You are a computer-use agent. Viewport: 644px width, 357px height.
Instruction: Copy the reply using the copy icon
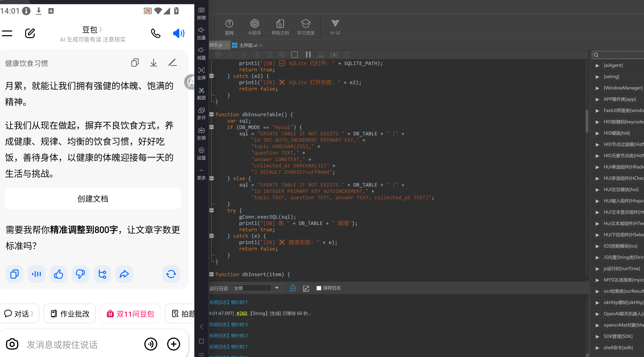(15, 274)
